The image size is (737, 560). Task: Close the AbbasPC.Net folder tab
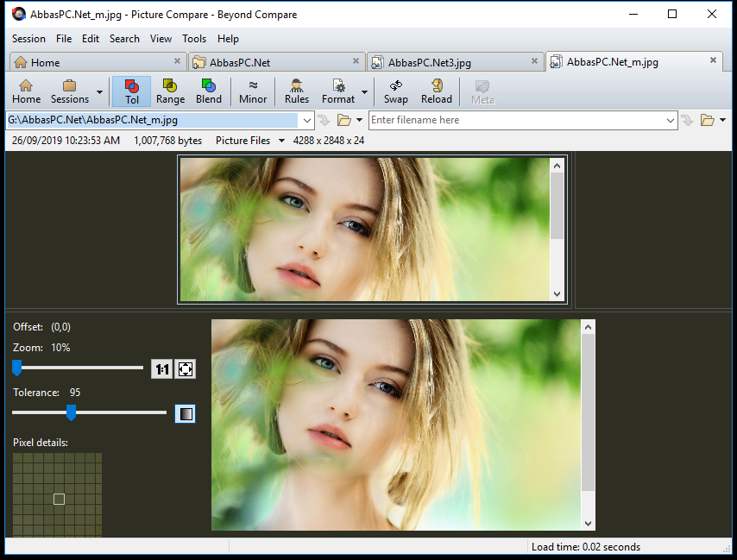pos(356,61)
